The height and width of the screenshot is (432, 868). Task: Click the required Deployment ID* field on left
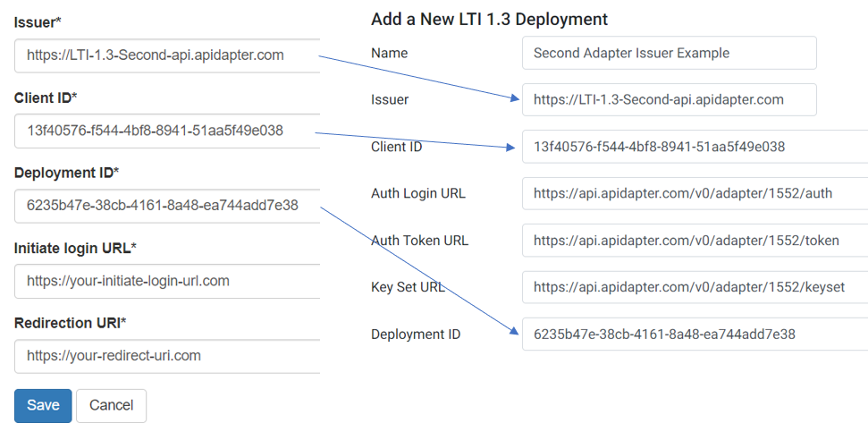[x=167, y=206]
